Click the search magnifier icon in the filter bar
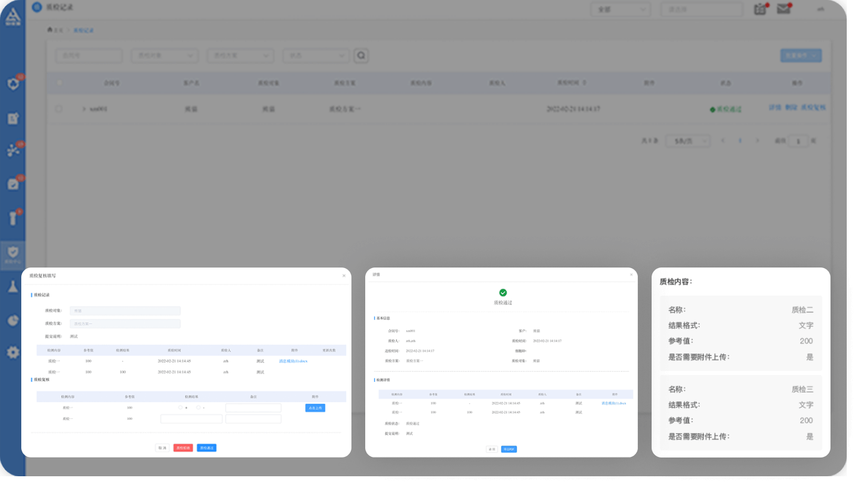Screen dimensions: 868x495 click(361, 56)
